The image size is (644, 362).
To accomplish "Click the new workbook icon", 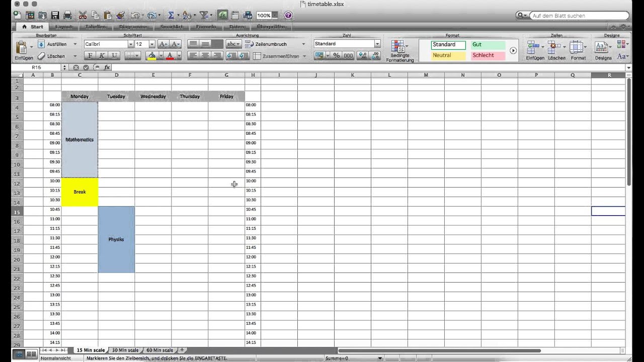I will pyautogui.click(x=18, y=16).
